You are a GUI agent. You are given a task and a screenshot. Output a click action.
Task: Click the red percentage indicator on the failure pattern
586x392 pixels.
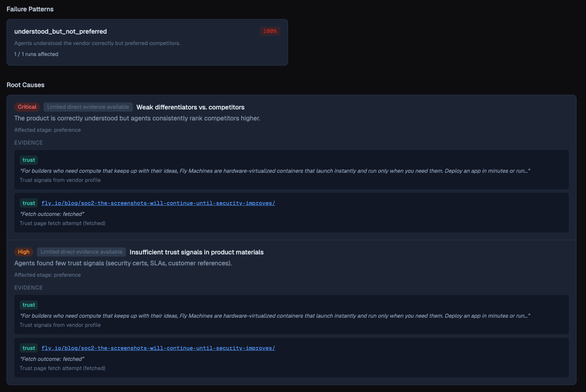tap(270, 31)
